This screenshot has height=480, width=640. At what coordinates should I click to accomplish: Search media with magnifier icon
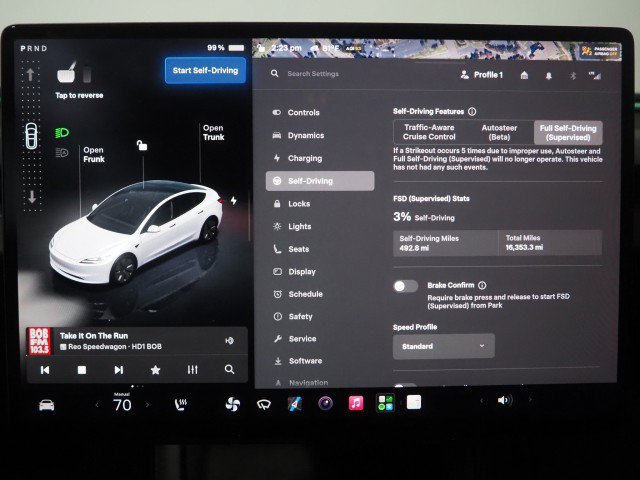(229, 369)
